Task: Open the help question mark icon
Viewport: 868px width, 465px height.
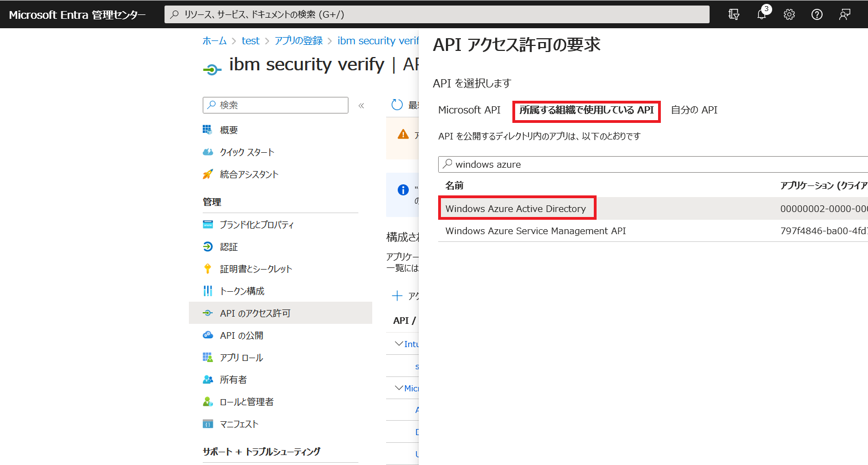Action: point(817,14)
